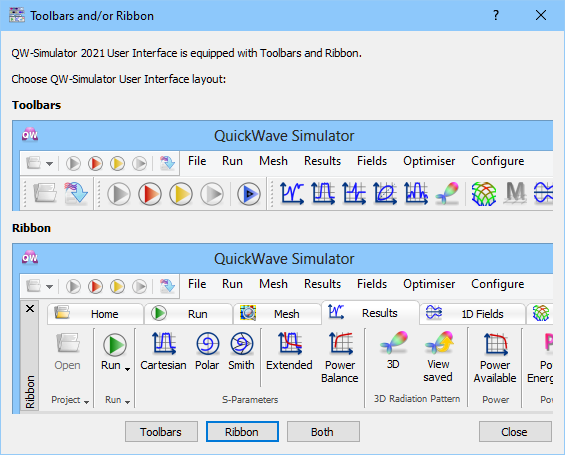
Task: Click the Power Balance icon
Action: (x=340, y=343)
